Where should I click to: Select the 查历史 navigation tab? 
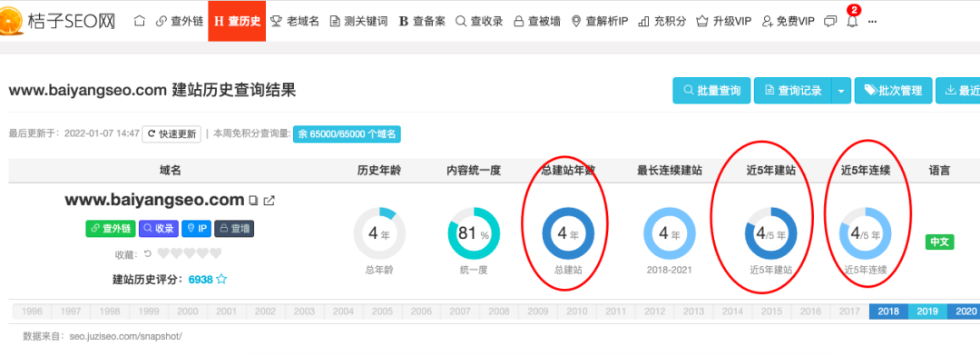237,21
